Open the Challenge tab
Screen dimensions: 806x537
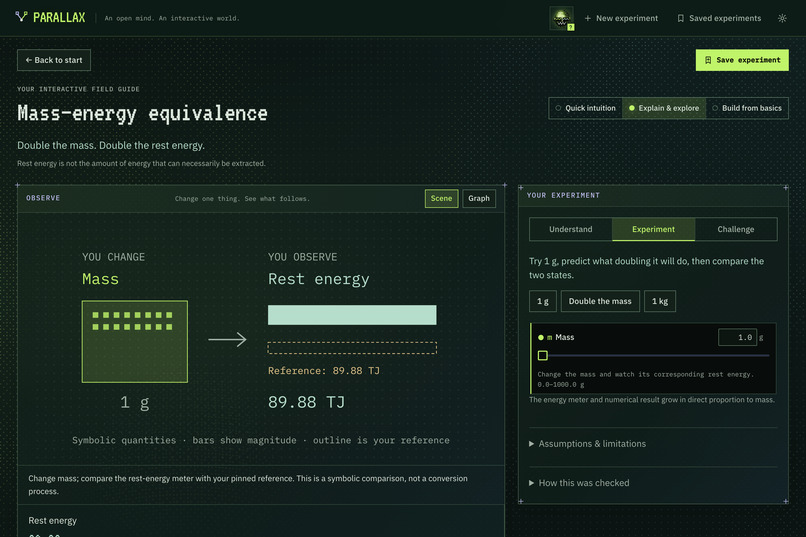tap(736, 229)
